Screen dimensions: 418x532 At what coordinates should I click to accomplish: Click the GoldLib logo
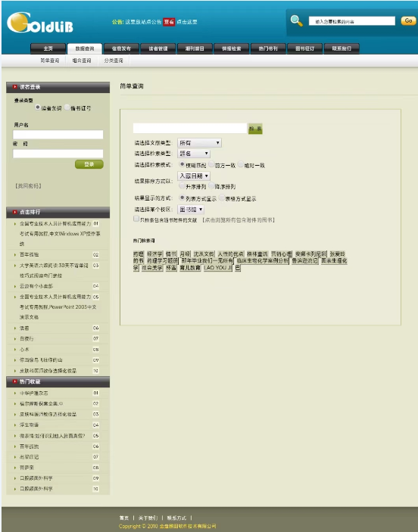click(x=39, y=23)
